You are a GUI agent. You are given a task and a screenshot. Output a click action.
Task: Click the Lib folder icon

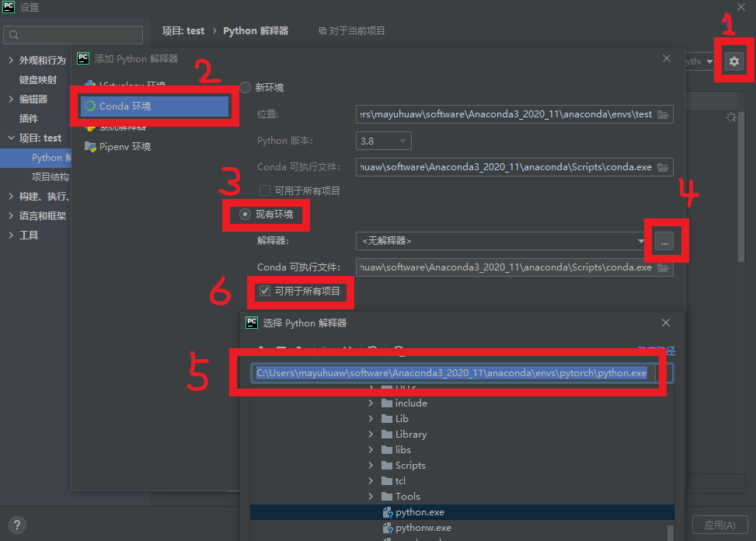(x=387, y=418)
